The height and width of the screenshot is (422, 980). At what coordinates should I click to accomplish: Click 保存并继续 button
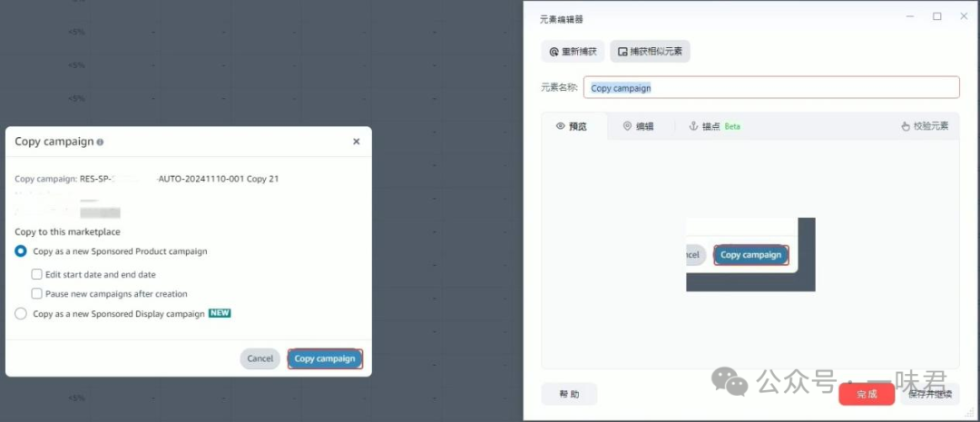pyautogui.click(x=930, y=394)
